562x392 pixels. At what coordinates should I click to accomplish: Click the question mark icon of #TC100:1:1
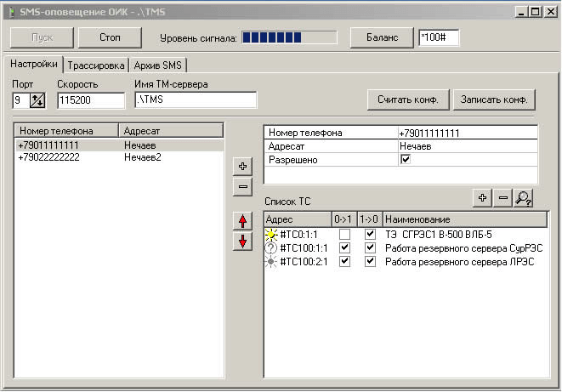pyautogui.click(x=272, y=248)
